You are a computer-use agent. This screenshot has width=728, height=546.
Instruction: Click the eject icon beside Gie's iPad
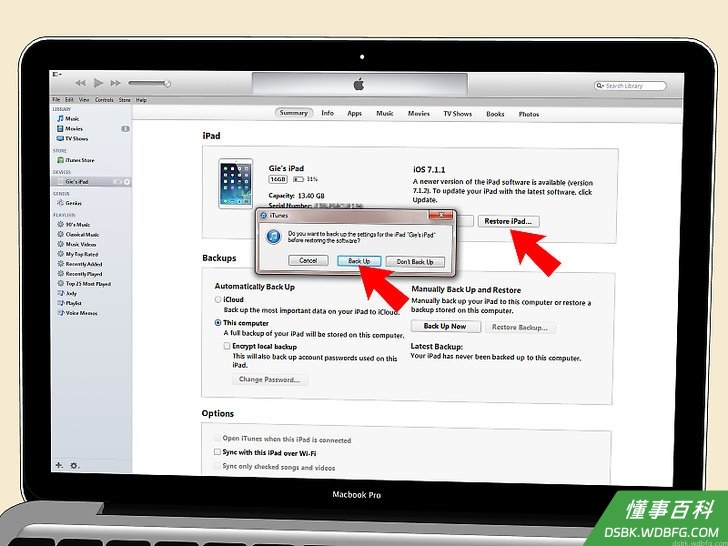point(127,182)
